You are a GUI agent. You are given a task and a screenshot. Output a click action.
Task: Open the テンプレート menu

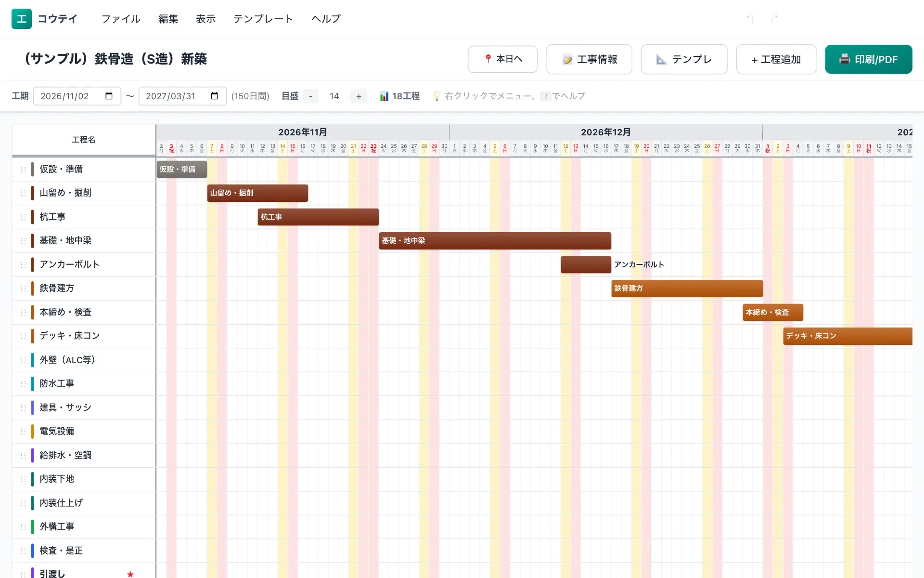click(x=263, y=19)
